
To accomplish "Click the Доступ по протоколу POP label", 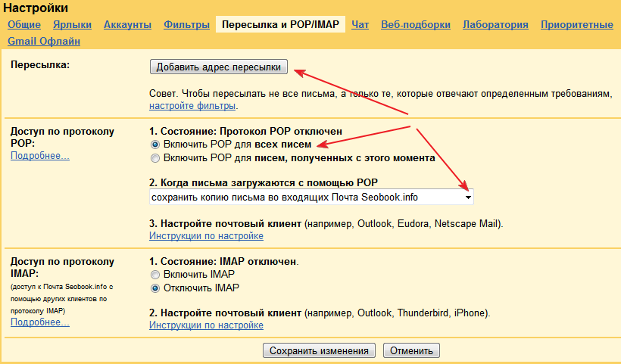I will click(62, 137).
